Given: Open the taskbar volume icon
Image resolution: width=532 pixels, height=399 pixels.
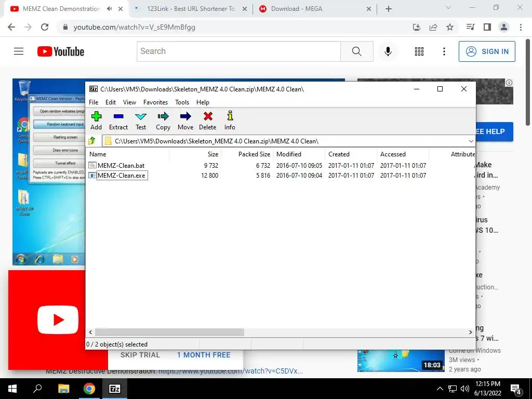Looking at the screenshot, I should click(465, 389).
